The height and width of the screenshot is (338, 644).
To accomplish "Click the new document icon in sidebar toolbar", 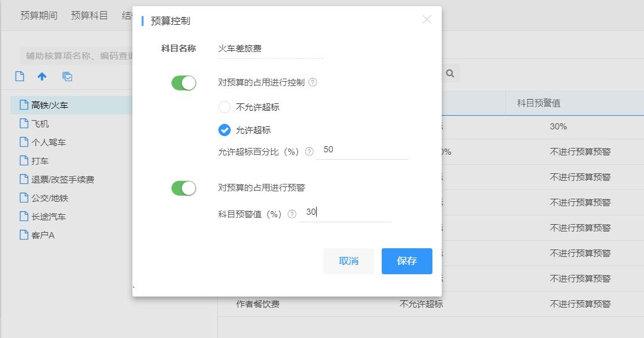I will [x=20, y=76].
